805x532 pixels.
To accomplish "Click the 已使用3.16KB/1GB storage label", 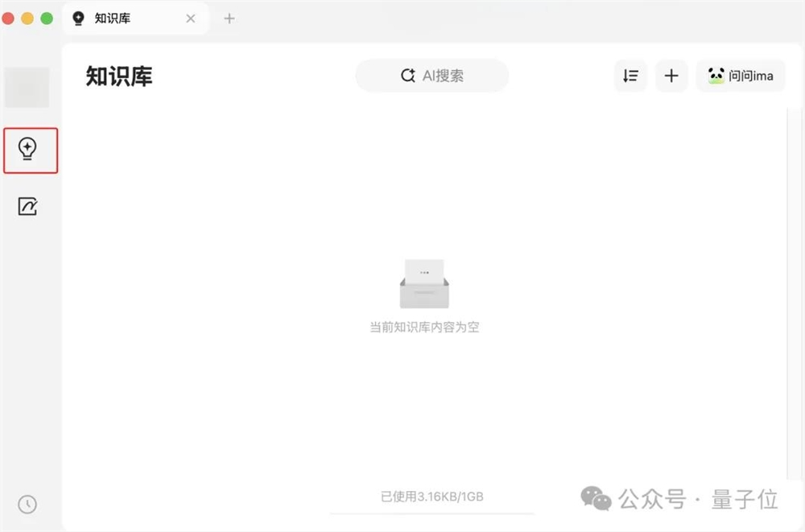I will (x=432, y=497).
